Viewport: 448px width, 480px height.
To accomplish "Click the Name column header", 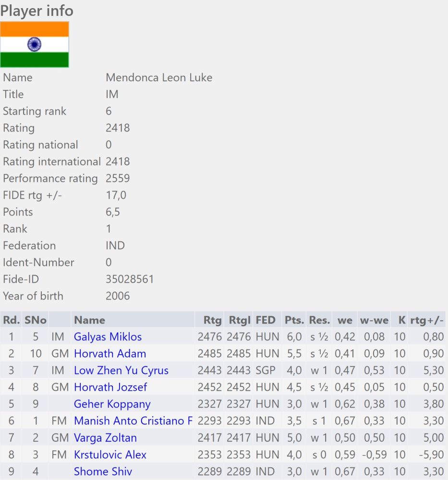I will (89, 320).
